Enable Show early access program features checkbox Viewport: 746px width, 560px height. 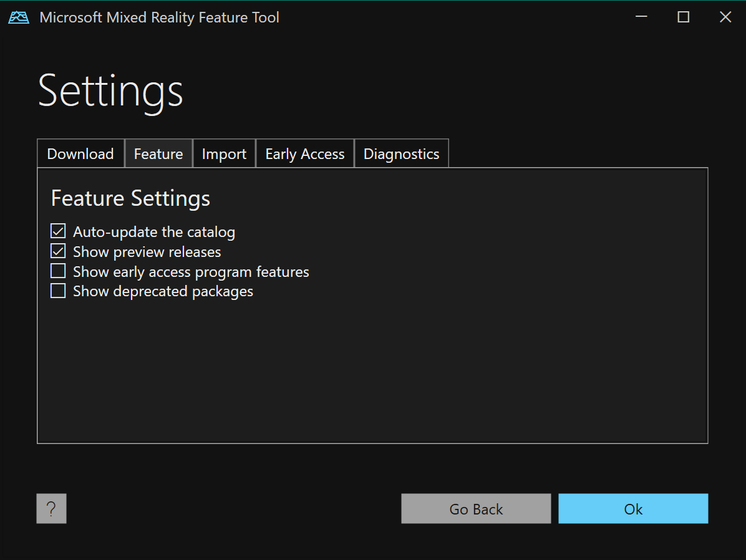pyautogui.click(x=58, y=271)
